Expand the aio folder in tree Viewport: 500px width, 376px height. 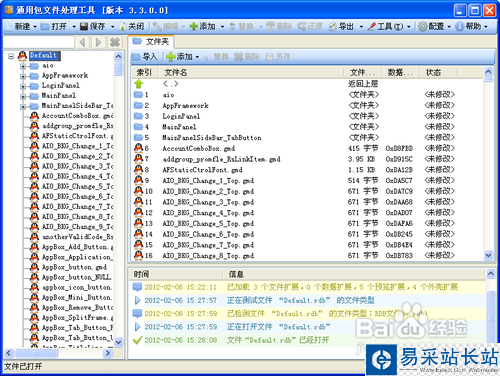pos(23,66)
